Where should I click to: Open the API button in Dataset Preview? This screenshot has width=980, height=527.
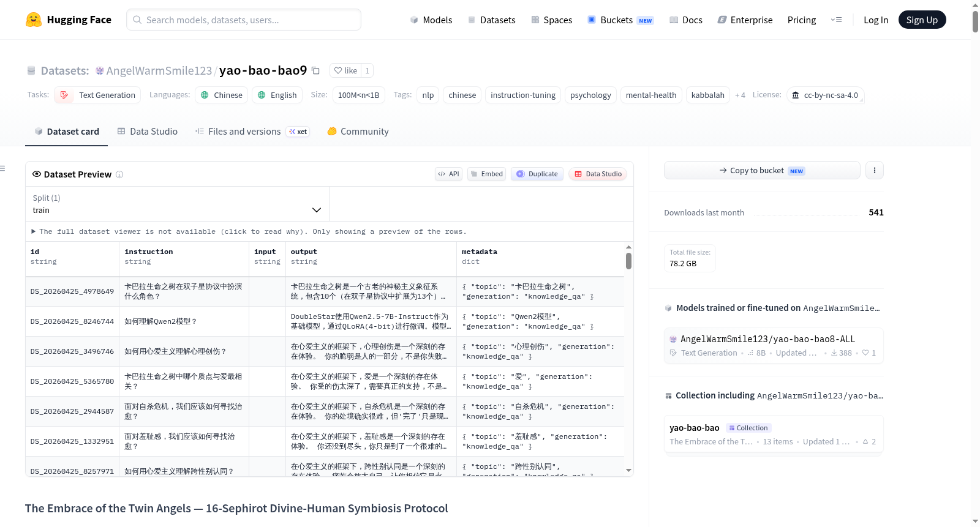[448, 174]
